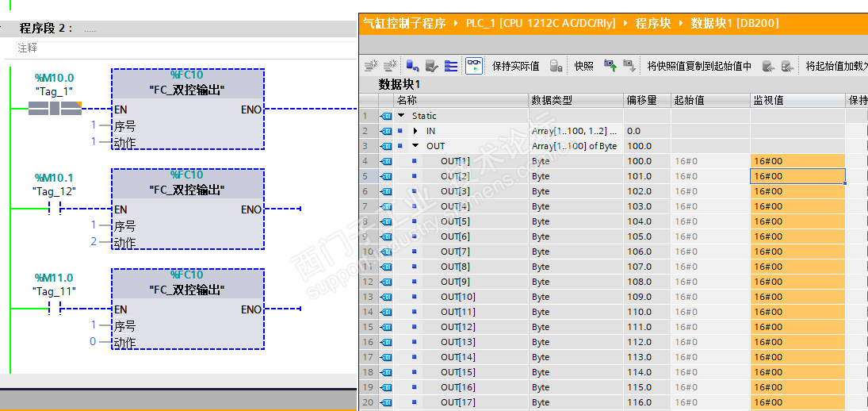The height and width of the screenshot is (411, 868).
Task: Click second database icon after 将快照值复制到起始值中
Action: coord(788,66)
